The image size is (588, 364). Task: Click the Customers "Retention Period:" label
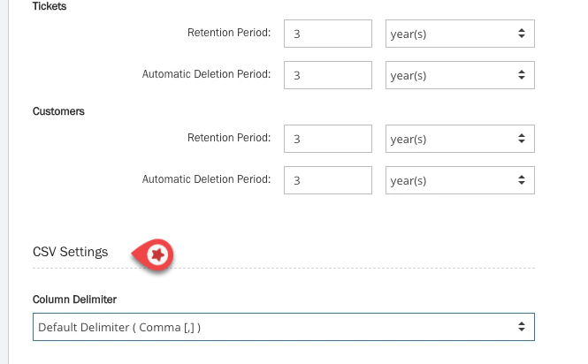coord(229,138)
